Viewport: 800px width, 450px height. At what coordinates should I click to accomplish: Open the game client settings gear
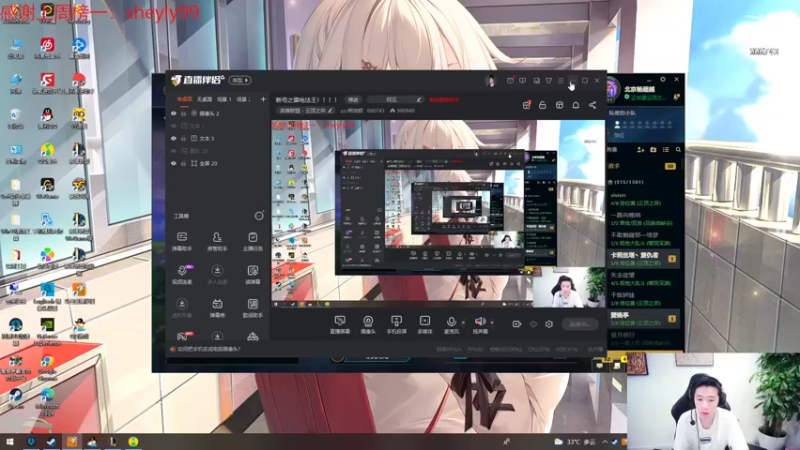(663, 80)
